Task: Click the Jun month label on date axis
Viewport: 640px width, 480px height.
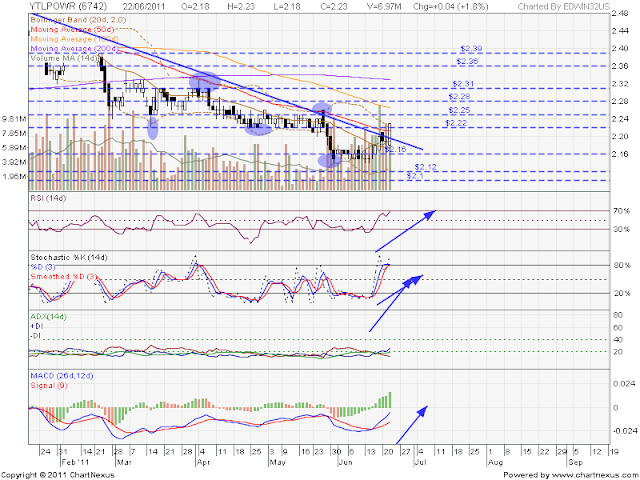Action: click(345, 462)
